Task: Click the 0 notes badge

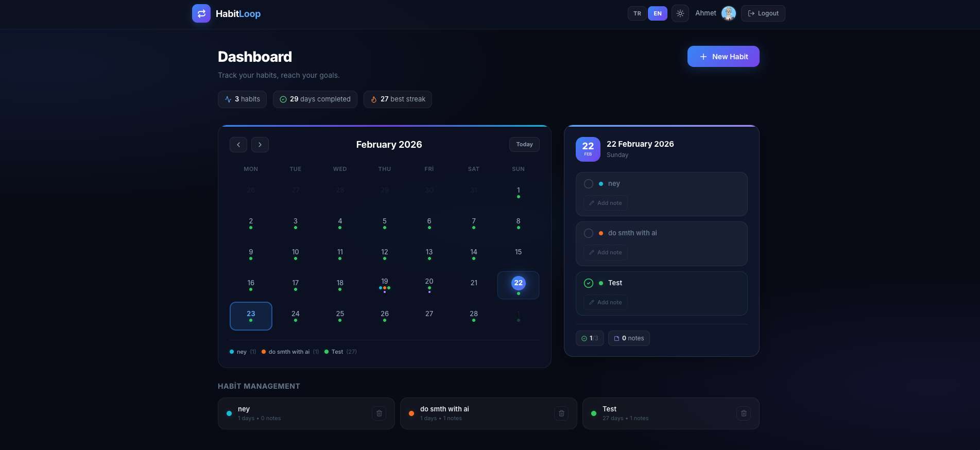Action: [x=629, y=338]
